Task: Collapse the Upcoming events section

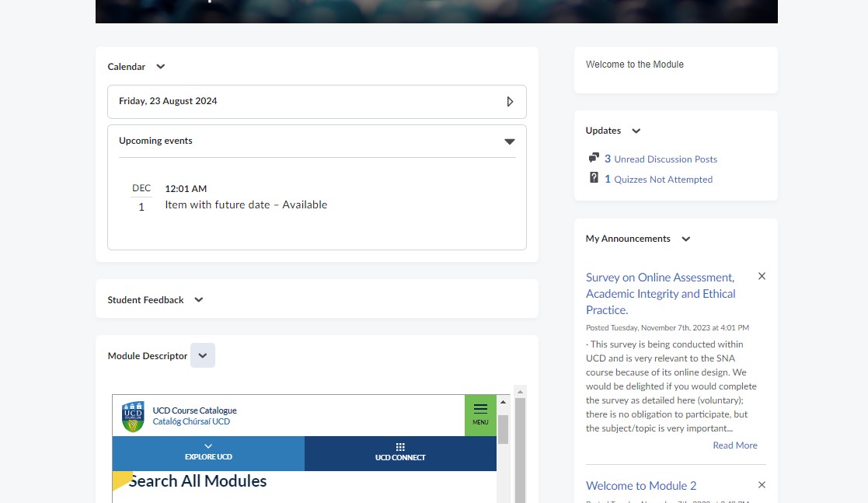Action: pos(510,141)
